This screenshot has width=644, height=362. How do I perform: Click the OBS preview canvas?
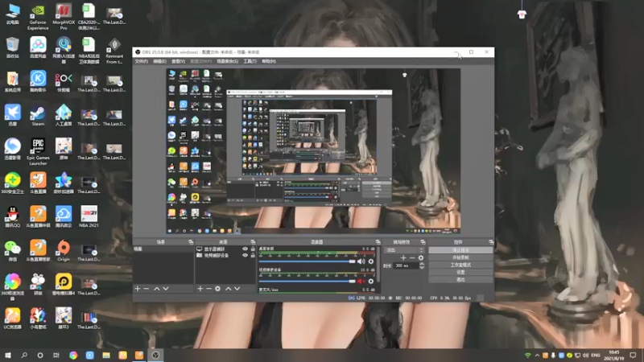point(313,150)
